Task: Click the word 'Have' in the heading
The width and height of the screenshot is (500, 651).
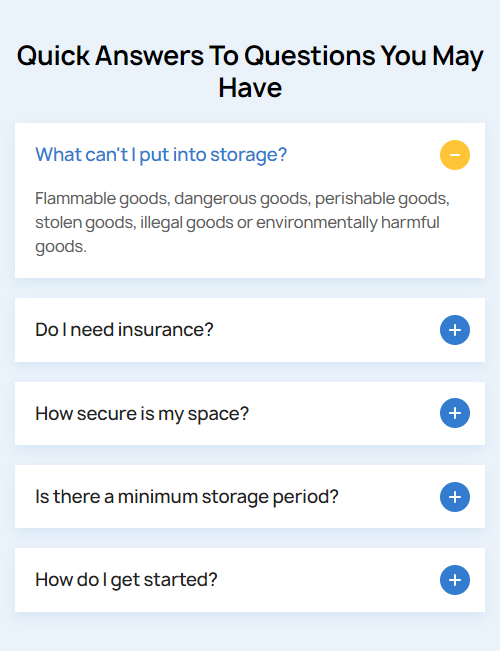Action: point(250,88)
